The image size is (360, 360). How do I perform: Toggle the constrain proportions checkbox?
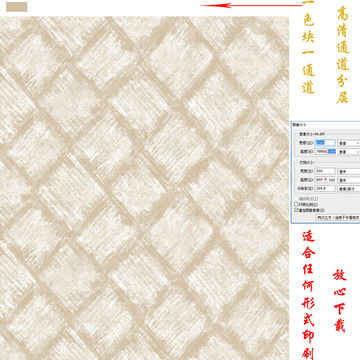click(x=296, y=204)
